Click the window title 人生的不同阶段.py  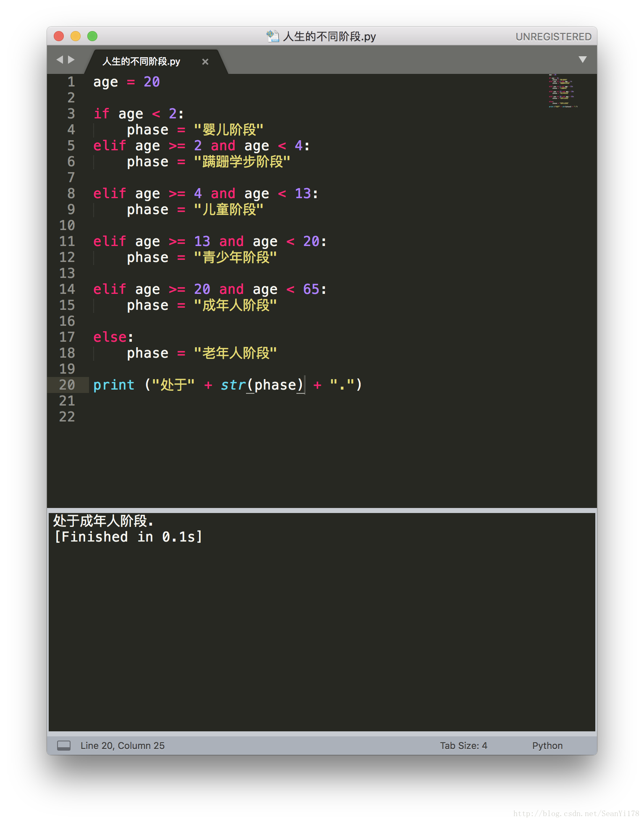tap(330, 37)
